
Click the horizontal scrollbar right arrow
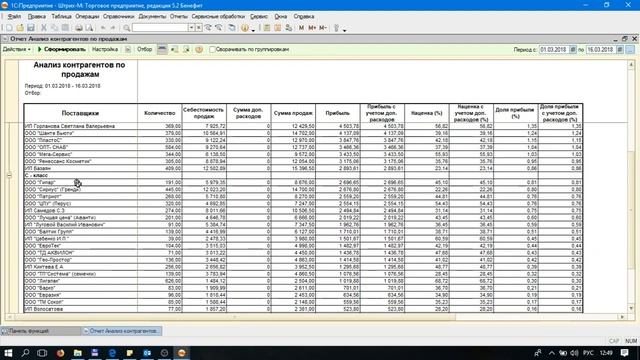pos(622,317)
